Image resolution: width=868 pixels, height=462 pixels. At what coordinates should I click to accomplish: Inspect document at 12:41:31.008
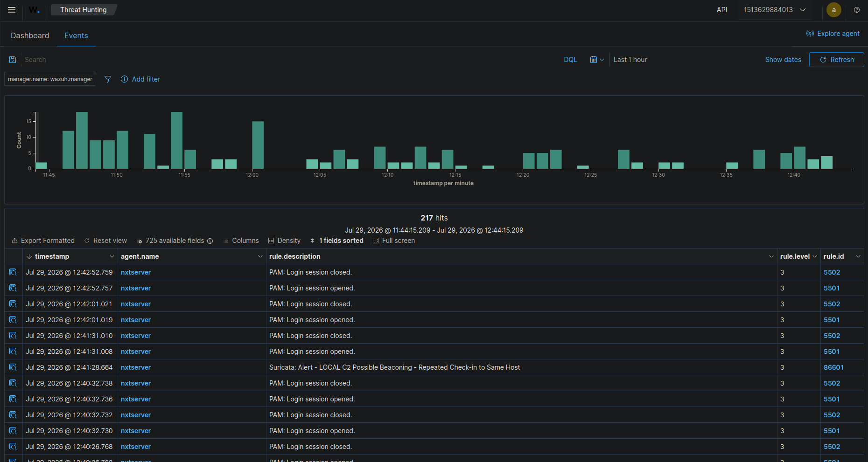click(13, 352)
